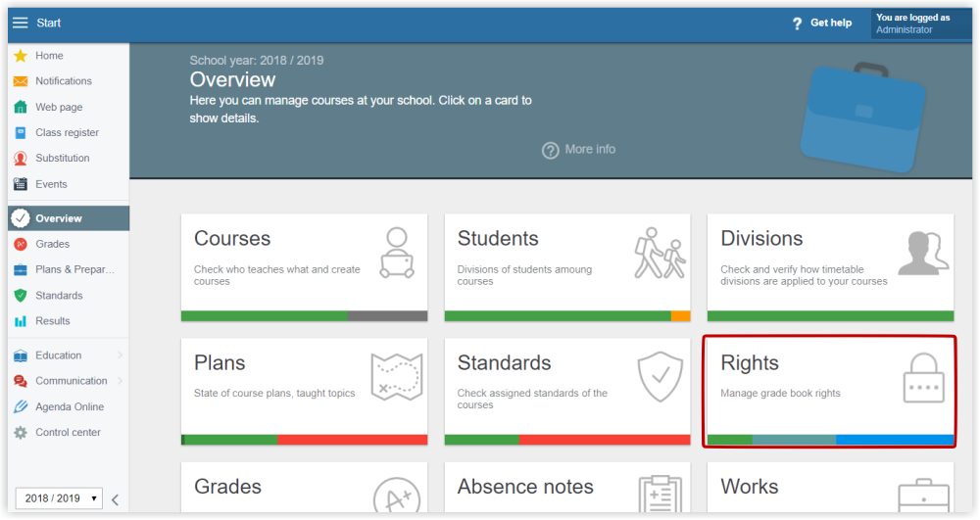The width and height of the screenshot is (980, 520).
Task: Click the Communication chat bubbles icon
Action: [x=21, y=381]
